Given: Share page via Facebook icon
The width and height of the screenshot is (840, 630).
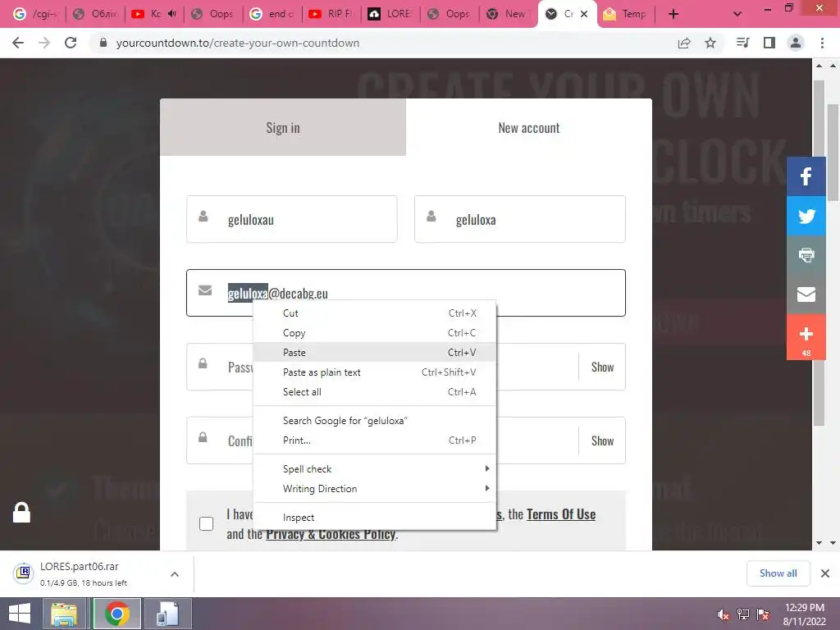Looking at the screenshot, I should 806,176.
